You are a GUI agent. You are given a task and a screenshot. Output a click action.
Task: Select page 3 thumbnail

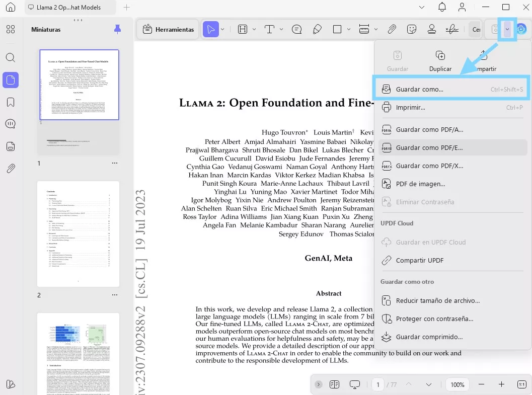click(x=78, y=354)
